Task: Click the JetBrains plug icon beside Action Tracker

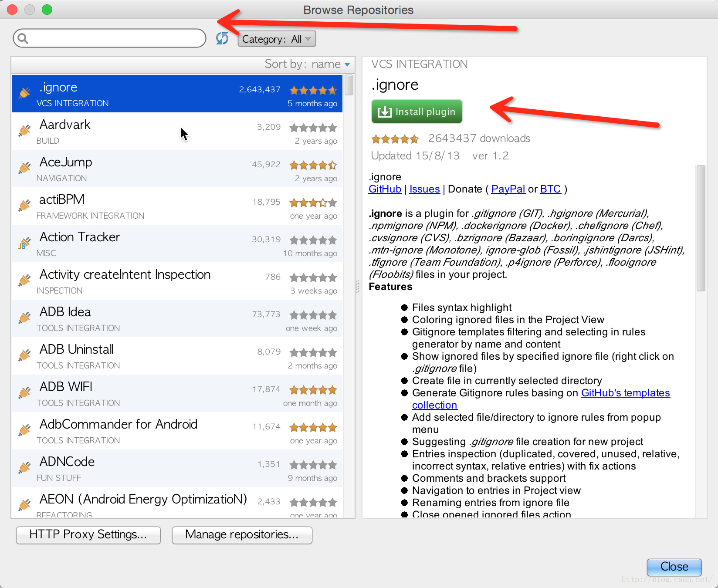Action: 25,243
